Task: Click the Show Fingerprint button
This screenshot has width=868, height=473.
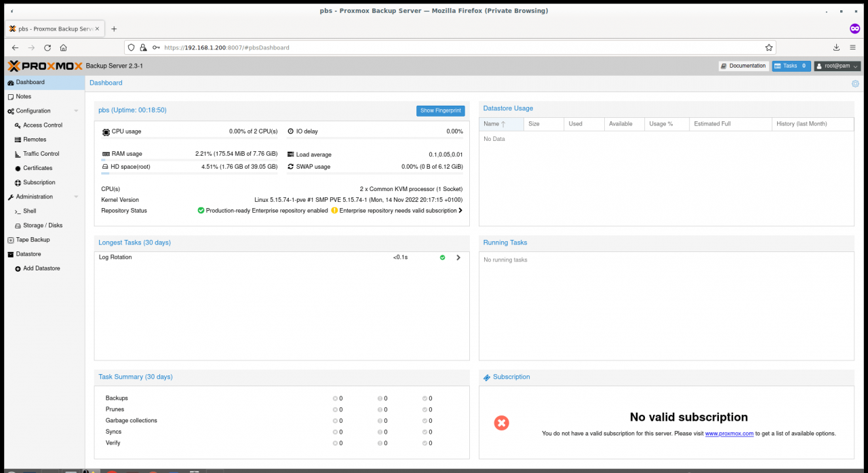Action: point(440,110)
